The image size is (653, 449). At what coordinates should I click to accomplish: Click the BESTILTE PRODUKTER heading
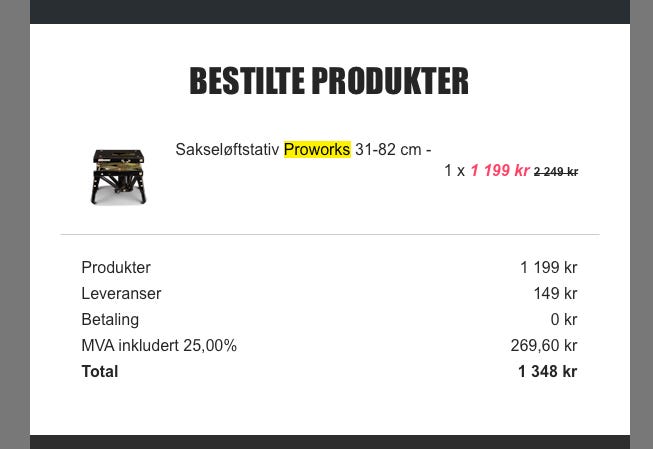tap(329, 81)
